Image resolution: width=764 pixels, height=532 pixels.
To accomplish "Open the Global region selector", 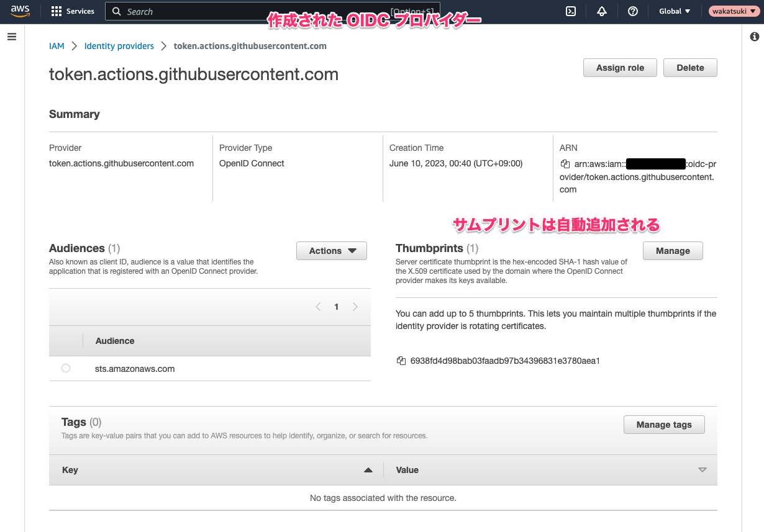I will tap(674, 11).
